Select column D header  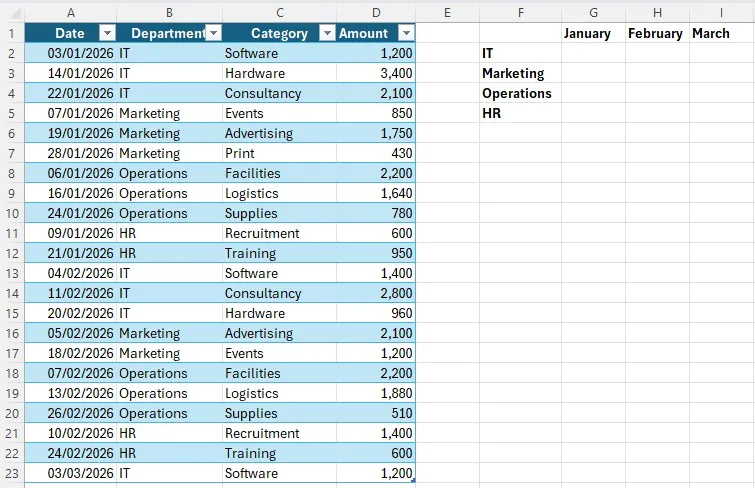[376, 13]
